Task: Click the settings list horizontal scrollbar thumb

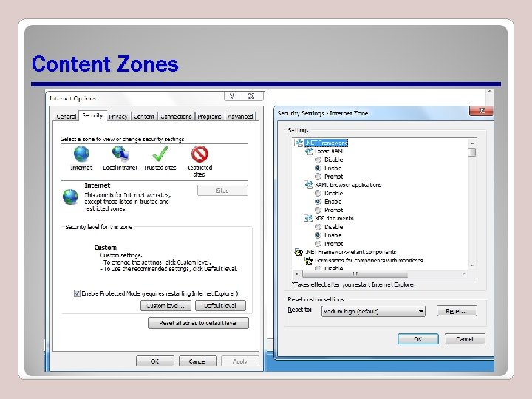Action: point(355,273)
